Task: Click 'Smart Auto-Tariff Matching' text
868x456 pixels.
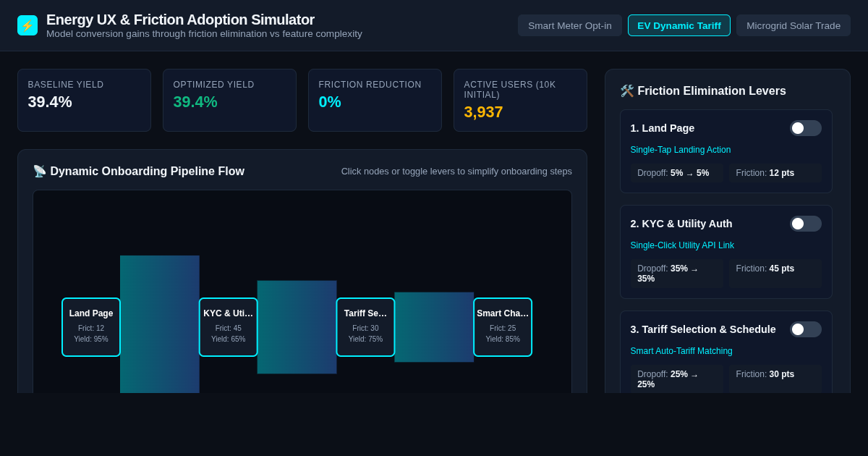Action: click(x=681, y=351)
